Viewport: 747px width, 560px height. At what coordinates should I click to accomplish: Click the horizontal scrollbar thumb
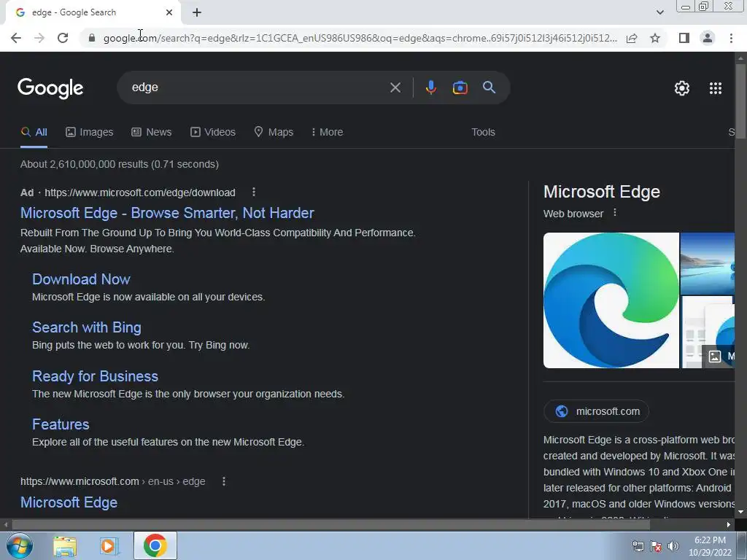331,525
